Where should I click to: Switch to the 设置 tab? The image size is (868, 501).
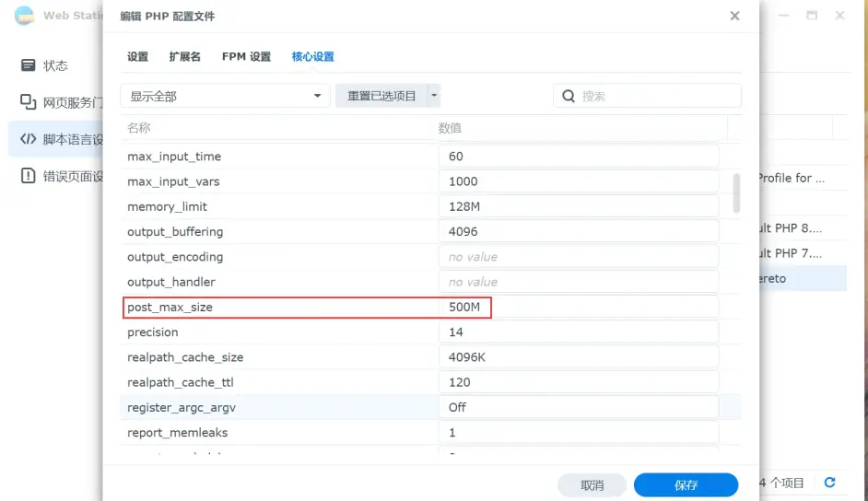pos(137,57)
